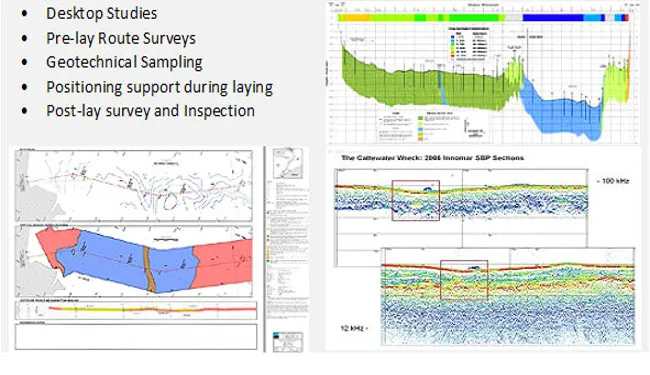
Task: Click the Desktop Studies bullet text
Action: pyautogui.click(x=102, y=13)
